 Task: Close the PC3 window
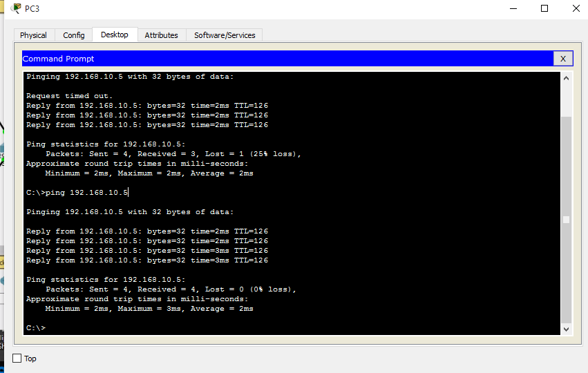point(576,8)
